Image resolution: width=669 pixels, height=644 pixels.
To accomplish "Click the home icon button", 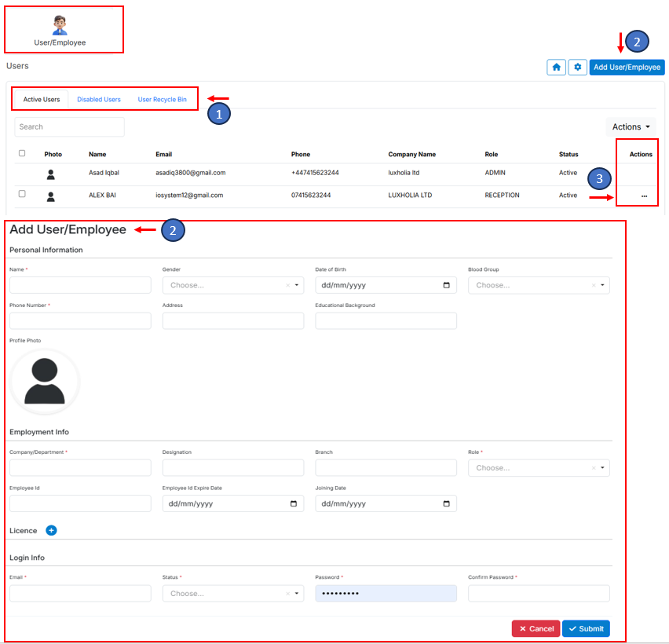I will [x=556, y=68].
